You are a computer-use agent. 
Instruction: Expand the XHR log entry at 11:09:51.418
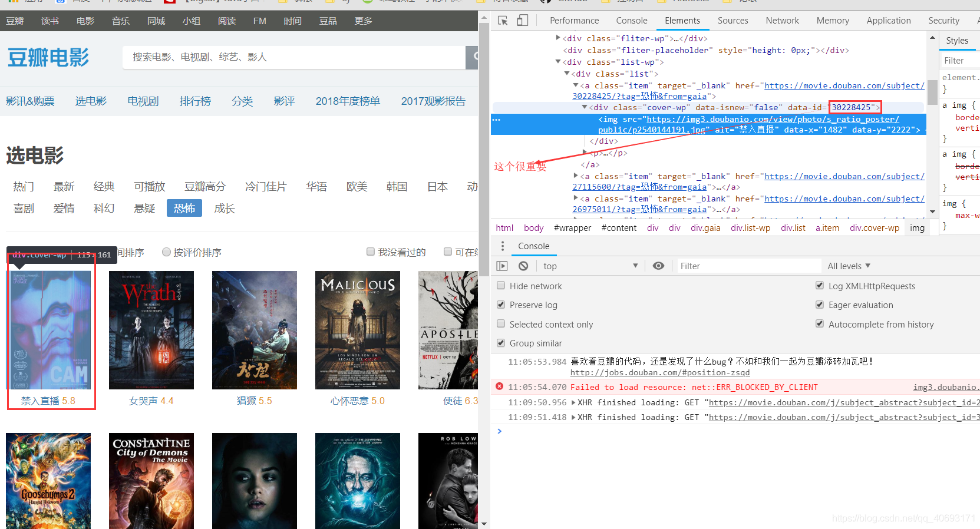coord(574,417)
